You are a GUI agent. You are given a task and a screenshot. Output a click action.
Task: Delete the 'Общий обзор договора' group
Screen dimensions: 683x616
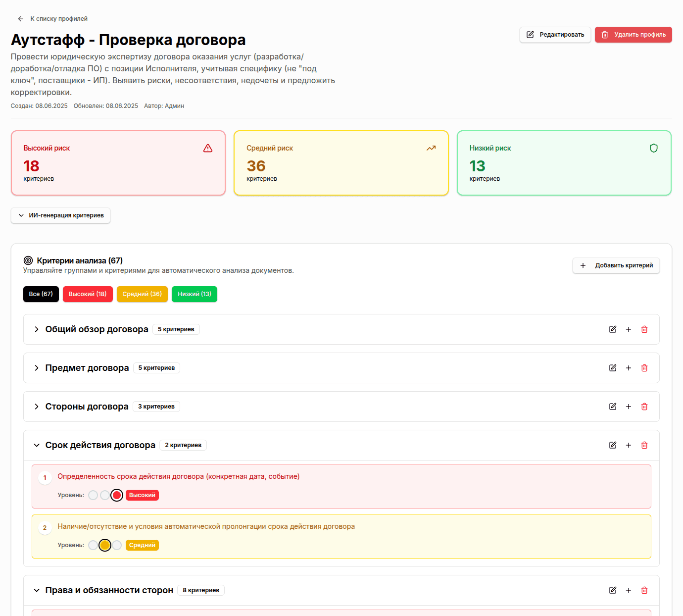(644, 329)
